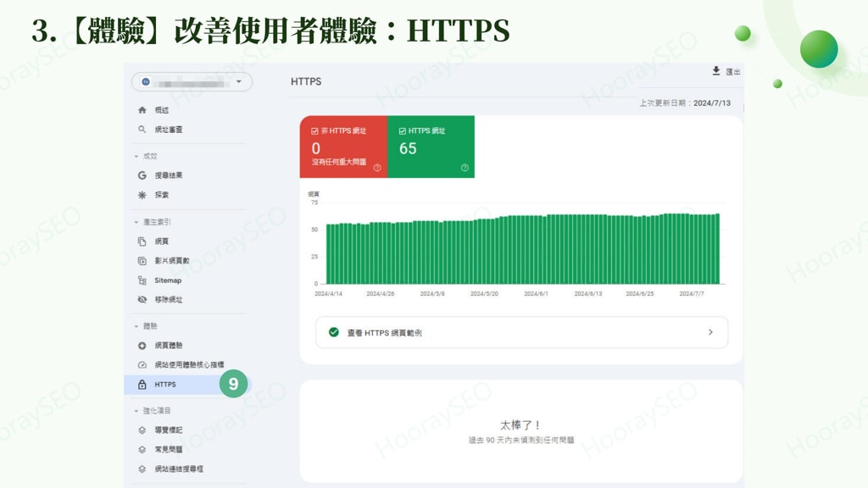Viewport: 868px width, 488px height.
Task: Click the 搜尋結果 Google G icon
Action: (142, 175)
